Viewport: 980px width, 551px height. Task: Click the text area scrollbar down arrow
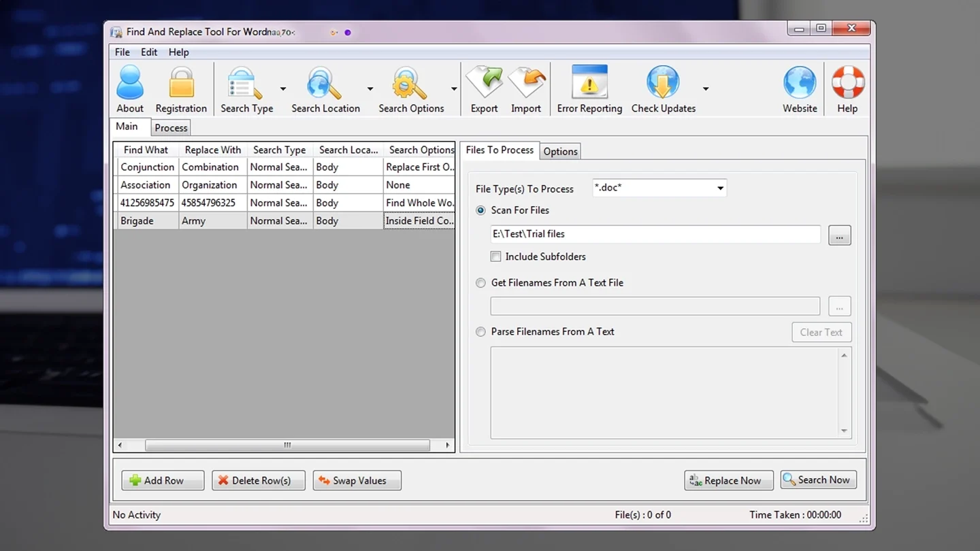tap(844, 431)
